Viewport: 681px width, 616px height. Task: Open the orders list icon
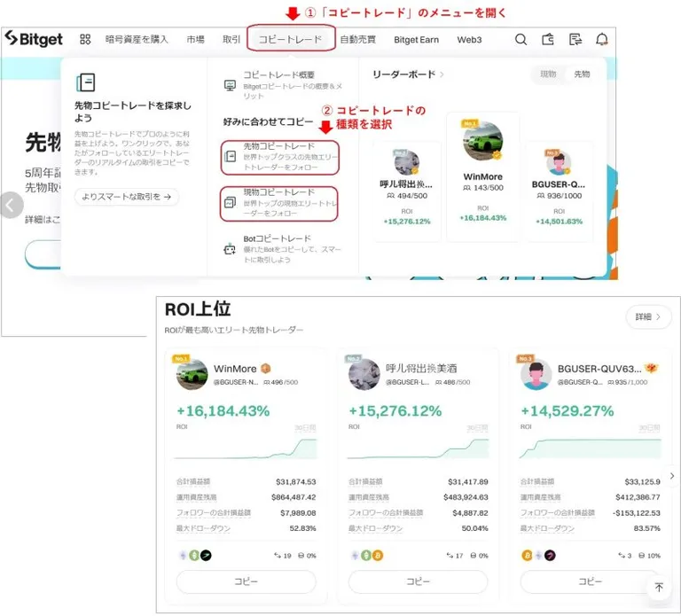[x=575, y=40]
